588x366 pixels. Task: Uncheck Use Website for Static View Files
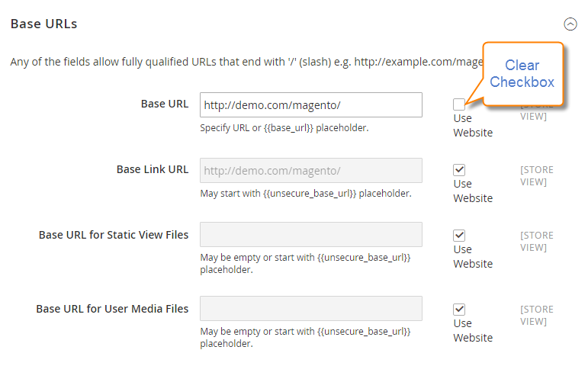coord(459,235)
